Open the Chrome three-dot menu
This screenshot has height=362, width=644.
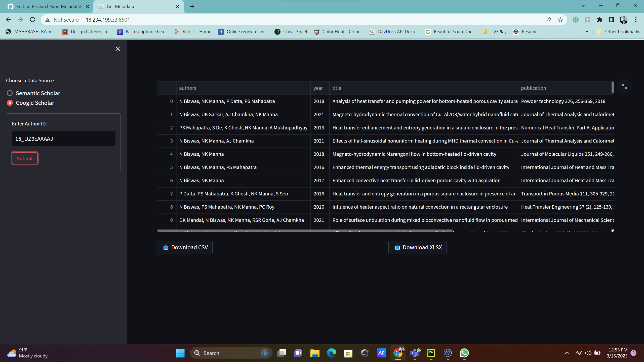click(636, 20)
